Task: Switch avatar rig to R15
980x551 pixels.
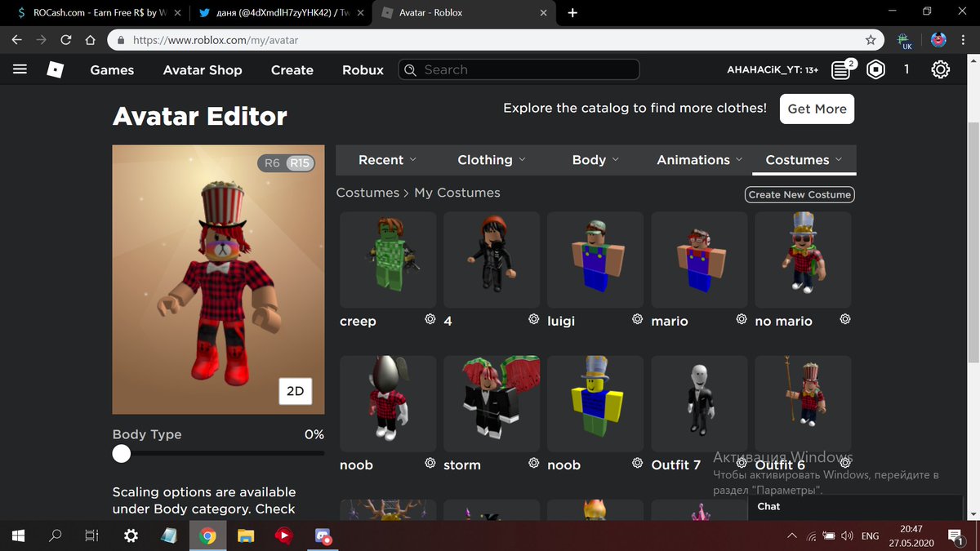Action: pyautogui.click(x=300, y=163)
